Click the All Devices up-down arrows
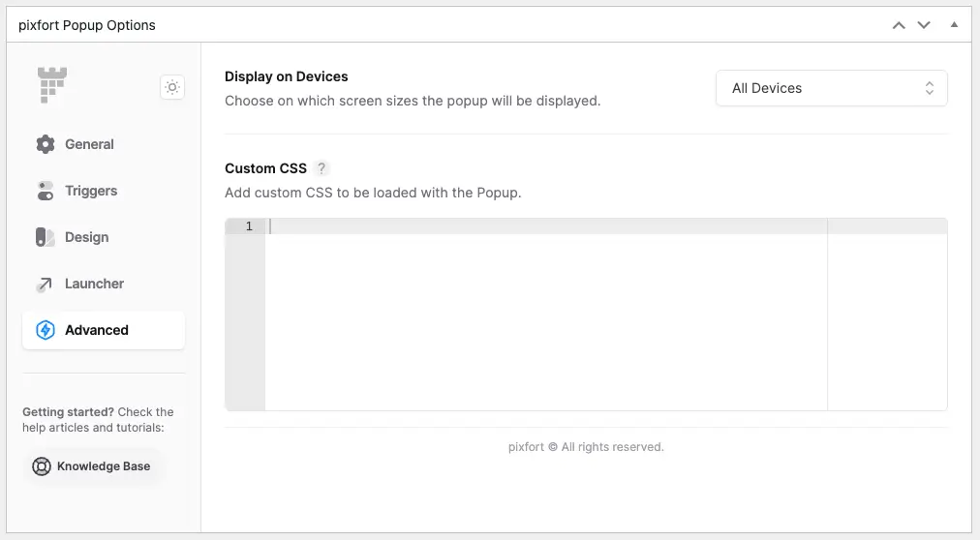The height and width of the screenshot is (540, 980). click(930, 88)
